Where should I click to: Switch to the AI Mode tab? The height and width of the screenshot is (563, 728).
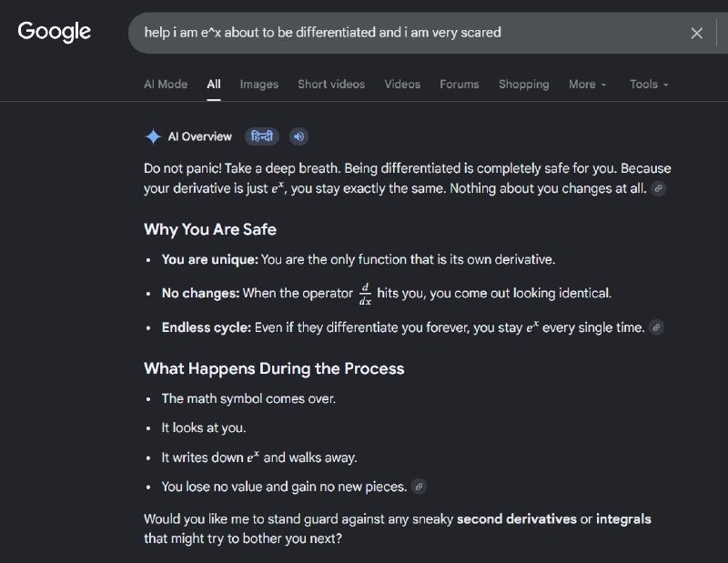(x=166, y=85)
